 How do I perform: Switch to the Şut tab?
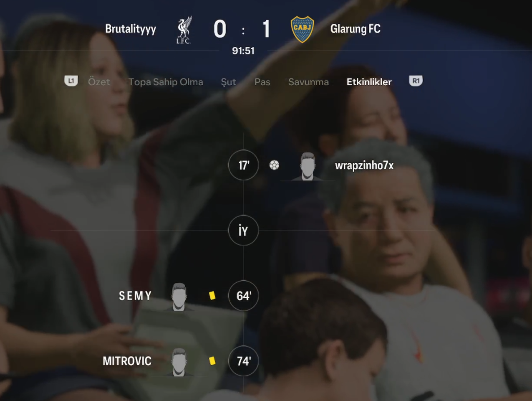point(228,82)
